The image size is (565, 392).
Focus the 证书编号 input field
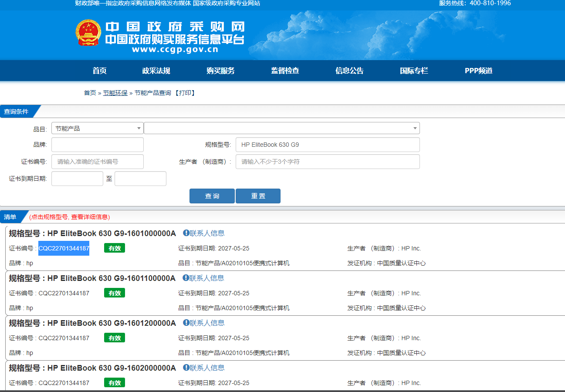tap(98, 162)
